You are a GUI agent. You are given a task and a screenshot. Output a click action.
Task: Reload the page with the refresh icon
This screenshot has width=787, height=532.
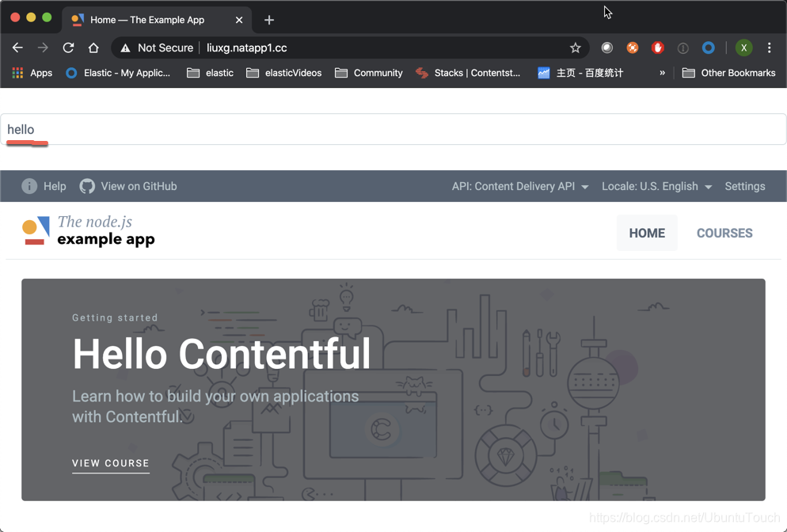(68, 47)
